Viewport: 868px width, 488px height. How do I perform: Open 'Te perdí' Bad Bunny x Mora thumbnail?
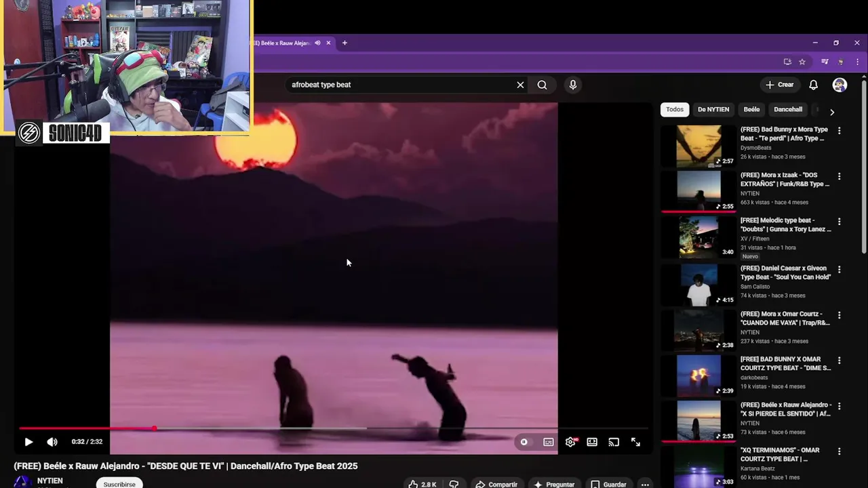[x=698, y=146]
